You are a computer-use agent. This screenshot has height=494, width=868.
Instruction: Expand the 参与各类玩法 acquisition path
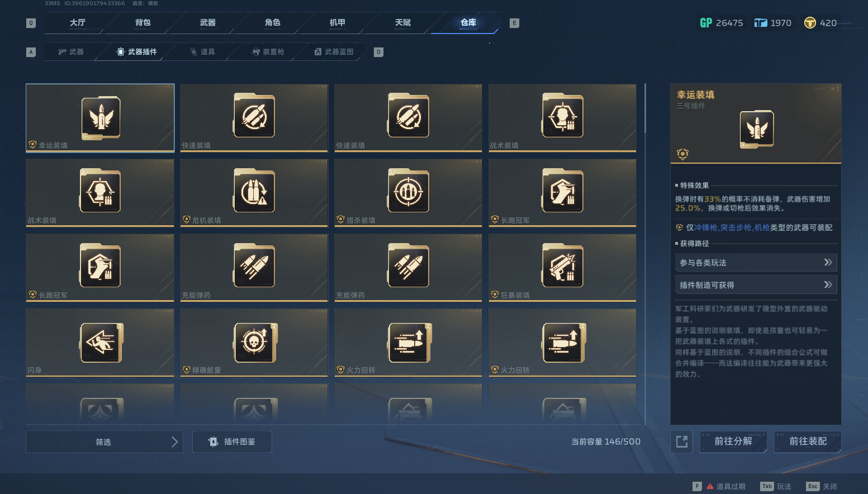click(756, 263)
